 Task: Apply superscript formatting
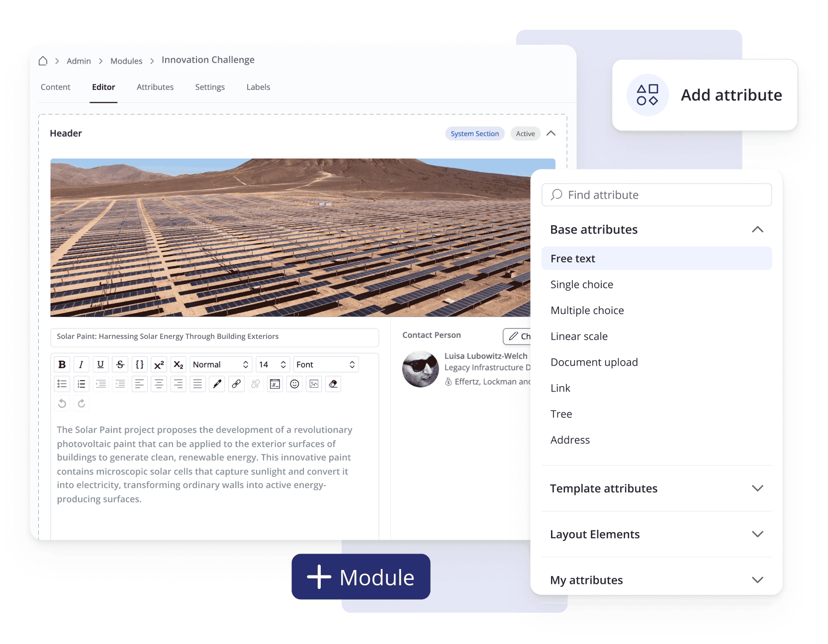[x=159, y=365]
